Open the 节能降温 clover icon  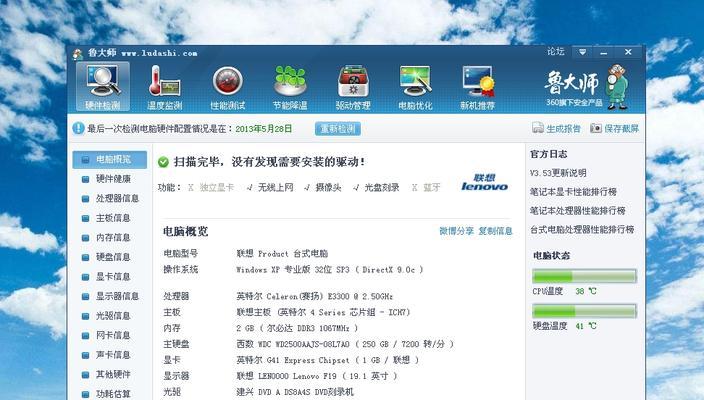click(x=290, y=87)
